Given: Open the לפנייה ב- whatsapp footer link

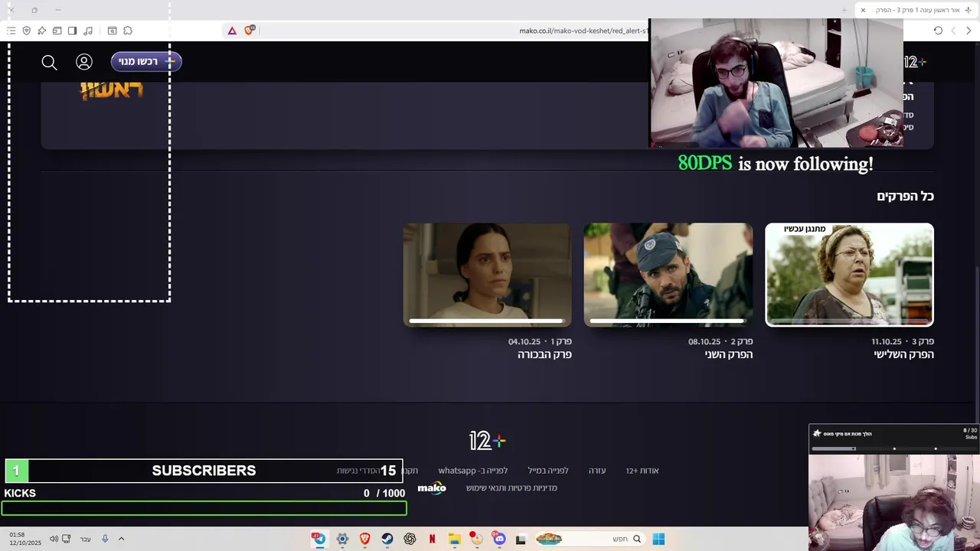Looking at the screenshot, I should (473, 471).
